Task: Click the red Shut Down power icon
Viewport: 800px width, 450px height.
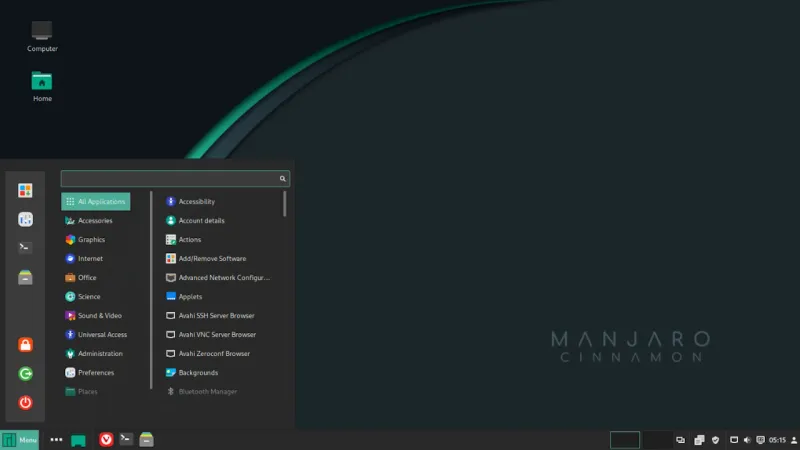Action: (x=25, y=403)
